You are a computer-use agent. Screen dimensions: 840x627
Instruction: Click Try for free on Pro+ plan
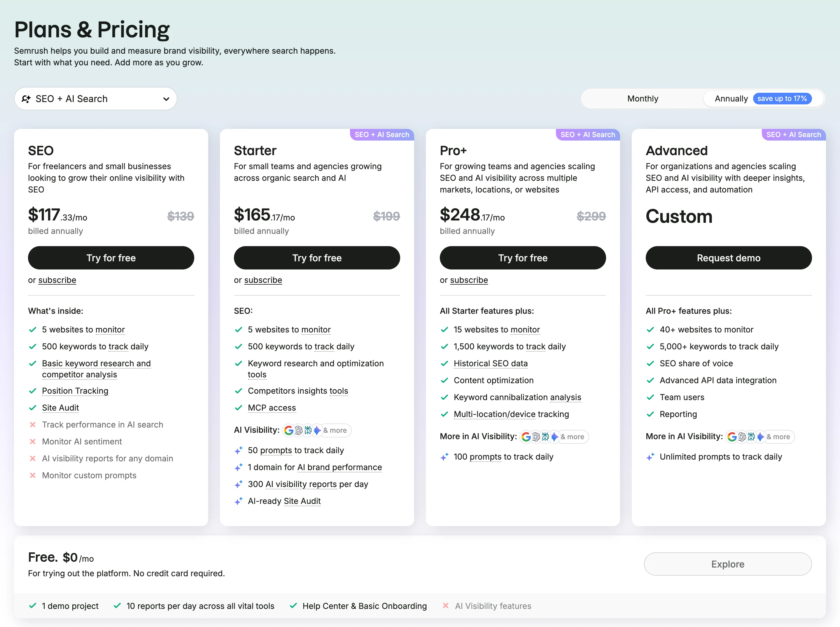523,258
